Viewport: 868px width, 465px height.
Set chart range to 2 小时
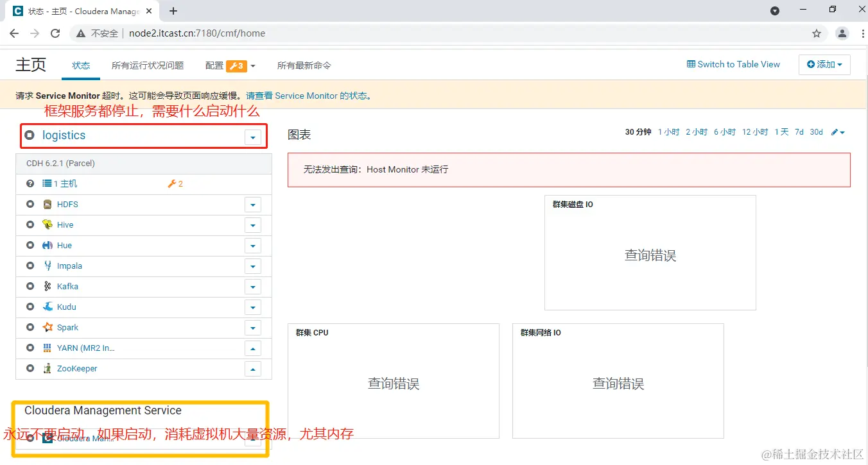pos(697,132)
